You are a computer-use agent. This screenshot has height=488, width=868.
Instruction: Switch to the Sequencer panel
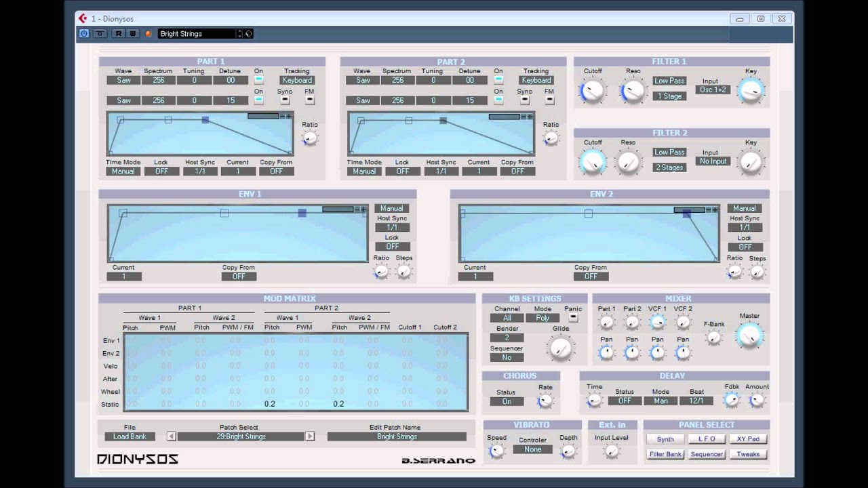click(x=707, y=454)
